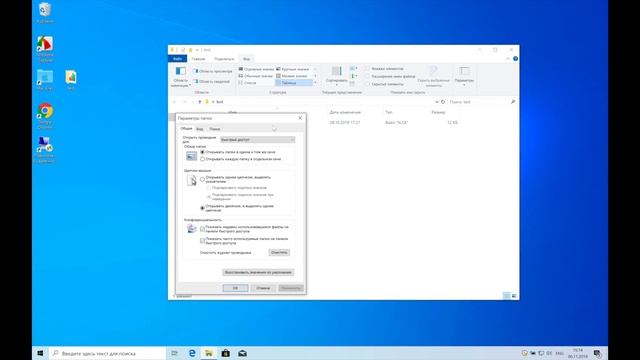The width and height of the screenshot is (640, 360).
Task: Open Explorer help question-mark icon
Action: pos(516,59)
